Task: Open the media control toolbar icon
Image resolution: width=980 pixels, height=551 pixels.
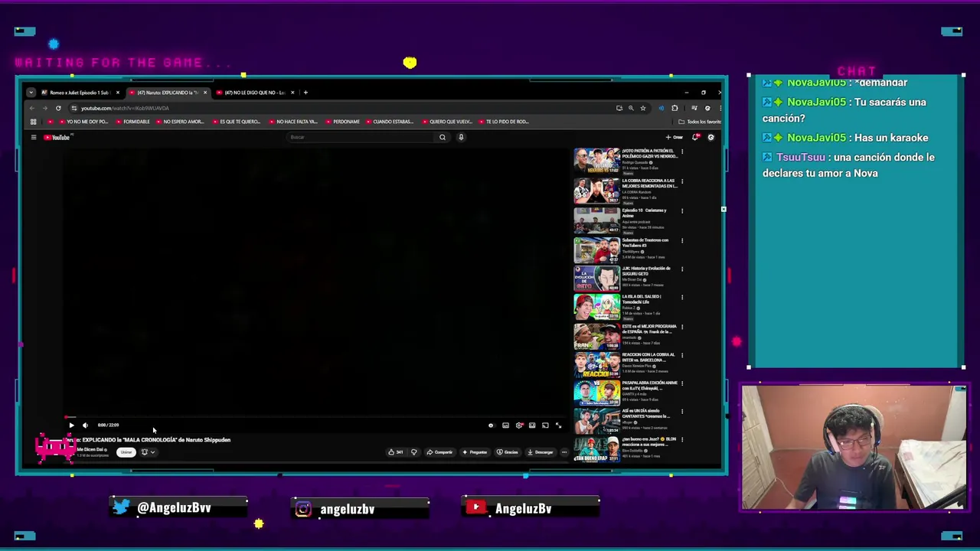Action: [694, 108]
